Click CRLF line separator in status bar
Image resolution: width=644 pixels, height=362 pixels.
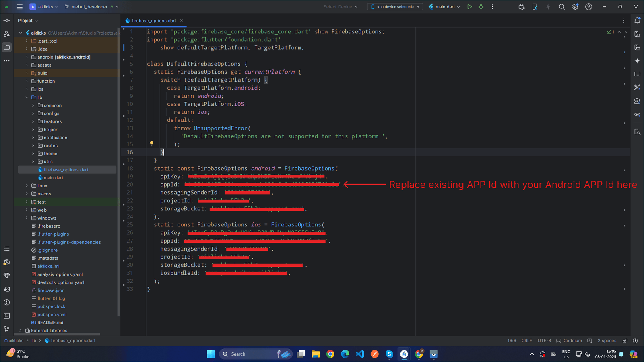point(526,341)
